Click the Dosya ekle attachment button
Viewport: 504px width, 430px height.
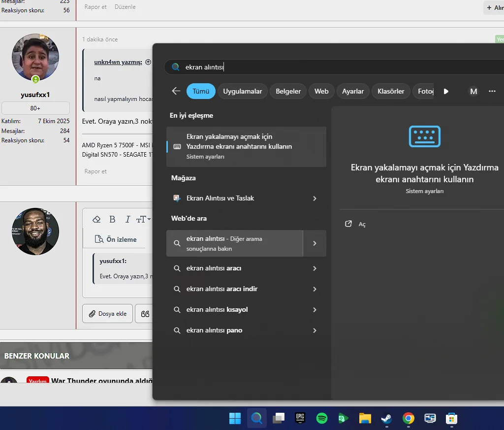pos(107,314)
